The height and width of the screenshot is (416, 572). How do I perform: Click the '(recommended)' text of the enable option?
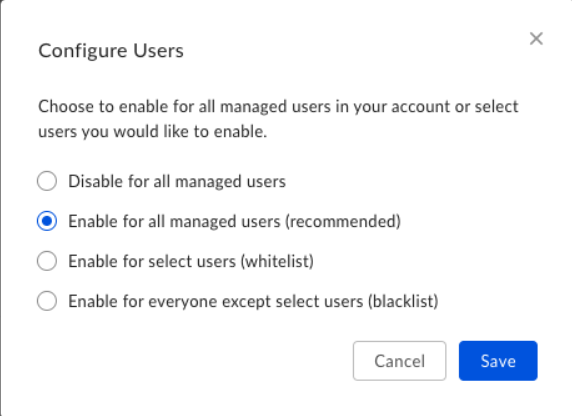pyautogui.click(x=343, y=222)
